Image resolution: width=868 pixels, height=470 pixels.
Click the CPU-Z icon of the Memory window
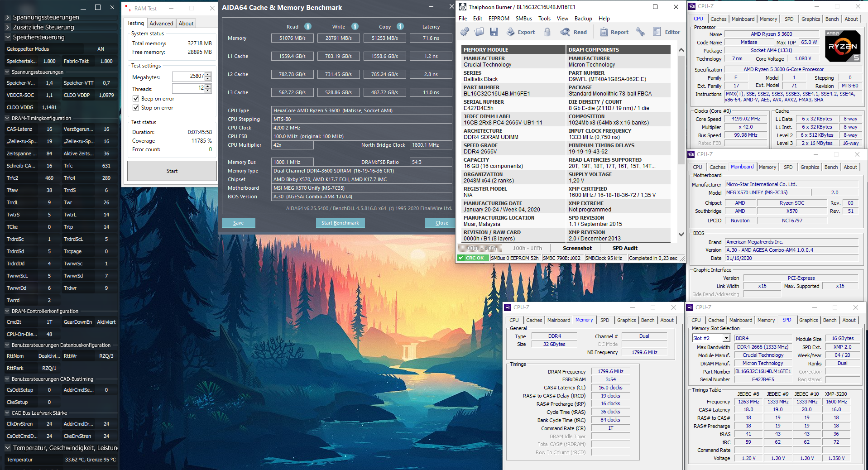pyautogui.click(x=508, y=307)
